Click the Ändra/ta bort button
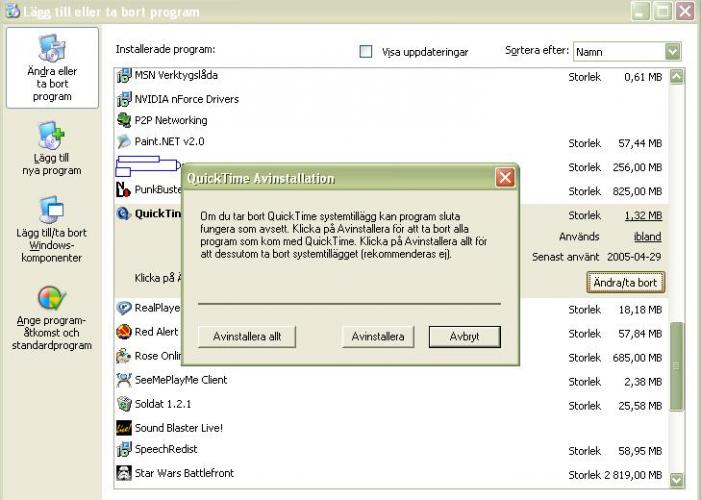 (626, 283)
